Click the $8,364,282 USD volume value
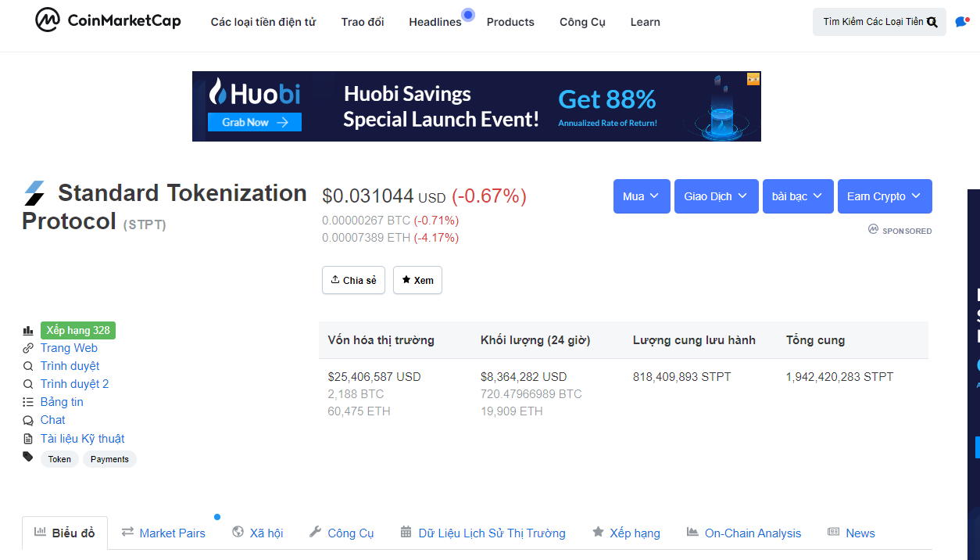This screenshot has height=560, width=980. pyautogui.click(x=524, y=376)
